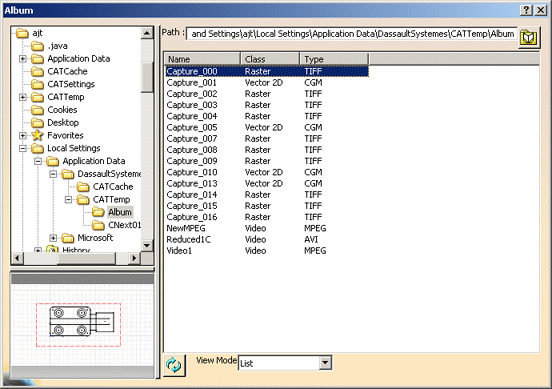
Task: Click AVI type of Reduced1C
Action: click(x=311, y=239)
